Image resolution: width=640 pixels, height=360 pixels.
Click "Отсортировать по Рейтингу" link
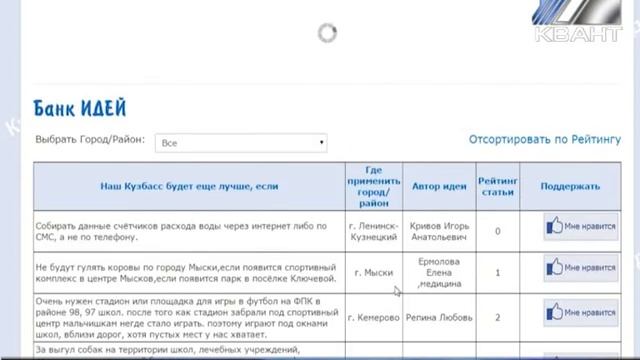coord(544,140)
